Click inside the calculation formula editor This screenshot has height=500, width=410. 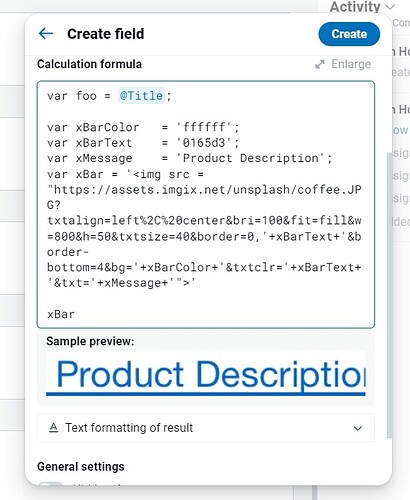tap(206, 204)
